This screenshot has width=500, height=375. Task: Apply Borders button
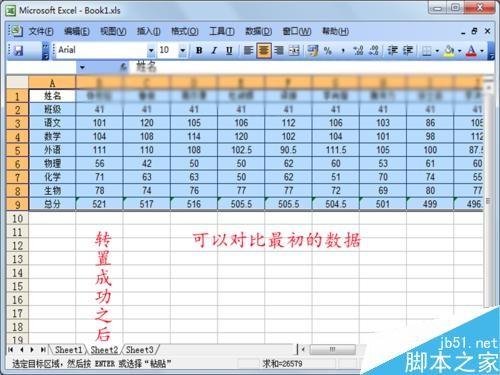click(x=427, y=51)
